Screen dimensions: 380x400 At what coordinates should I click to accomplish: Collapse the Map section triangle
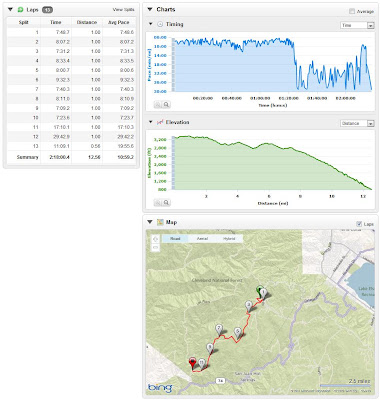pyautogui.click(x=150, y=222)
